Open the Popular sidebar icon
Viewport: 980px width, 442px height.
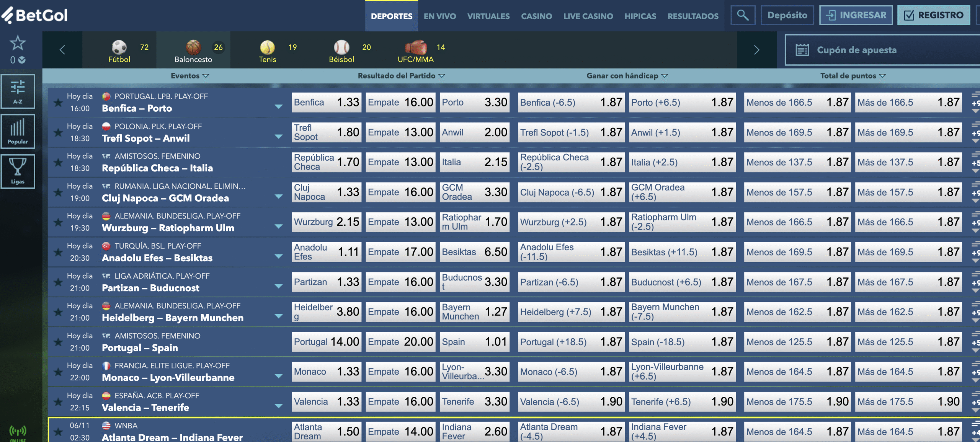coord(18,131)
